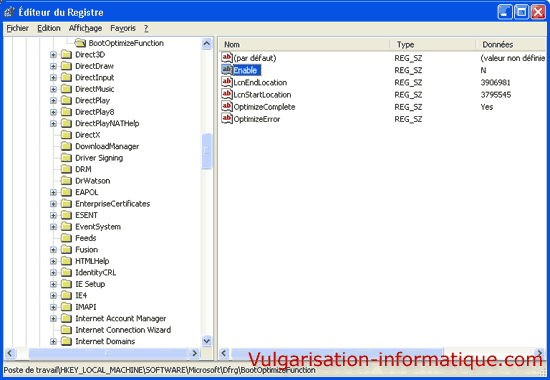Click the DirectPlay8 folder icon

coord(66,112)
